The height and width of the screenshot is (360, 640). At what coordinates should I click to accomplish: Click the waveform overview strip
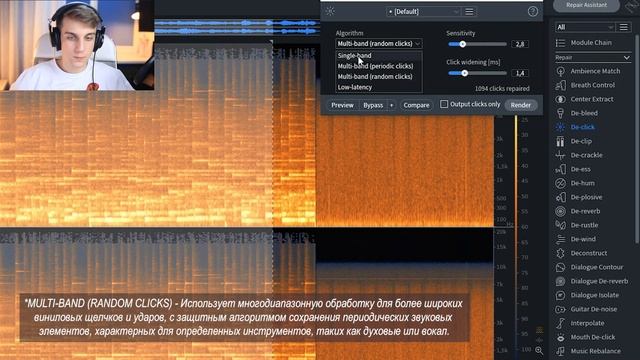click(x=237, y=27)
